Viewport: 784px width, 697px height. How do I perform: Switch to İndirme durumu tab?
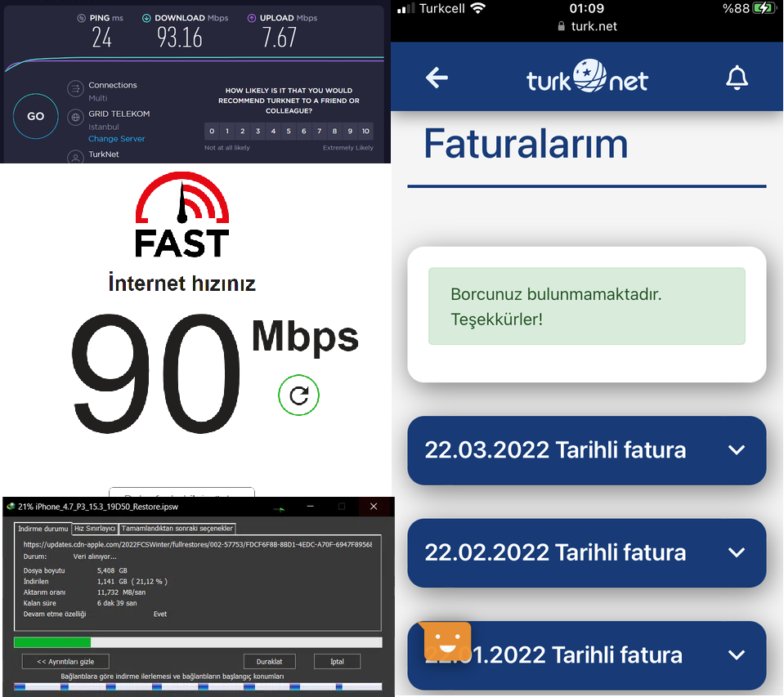point(43,529)
